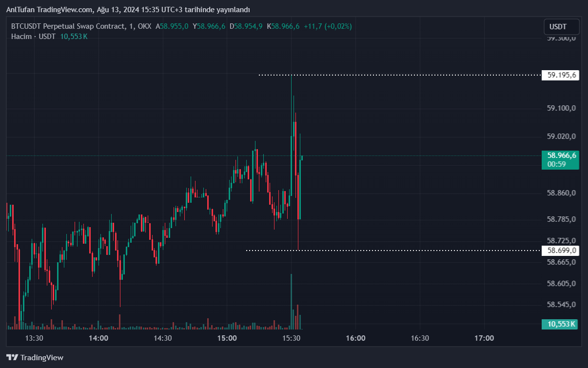Click the TradingView wordmark text

coord(42,358)
